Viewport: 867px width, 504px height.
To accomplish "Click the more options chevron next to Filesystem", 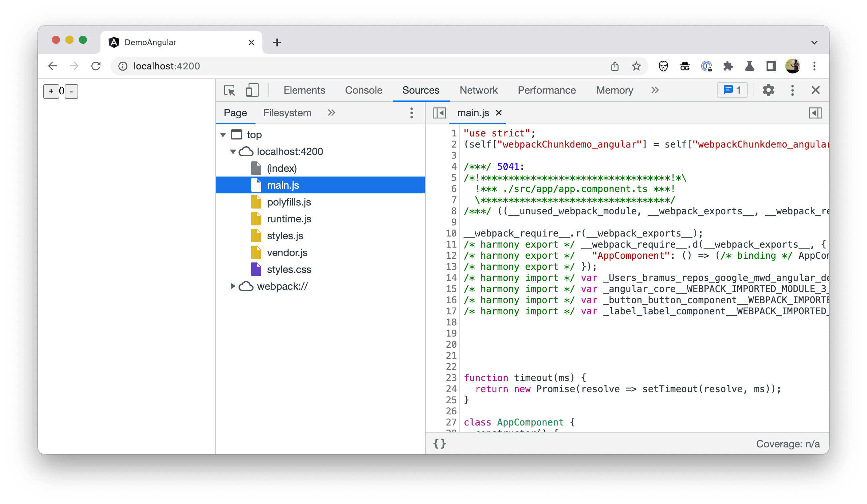I will [332, 113].
